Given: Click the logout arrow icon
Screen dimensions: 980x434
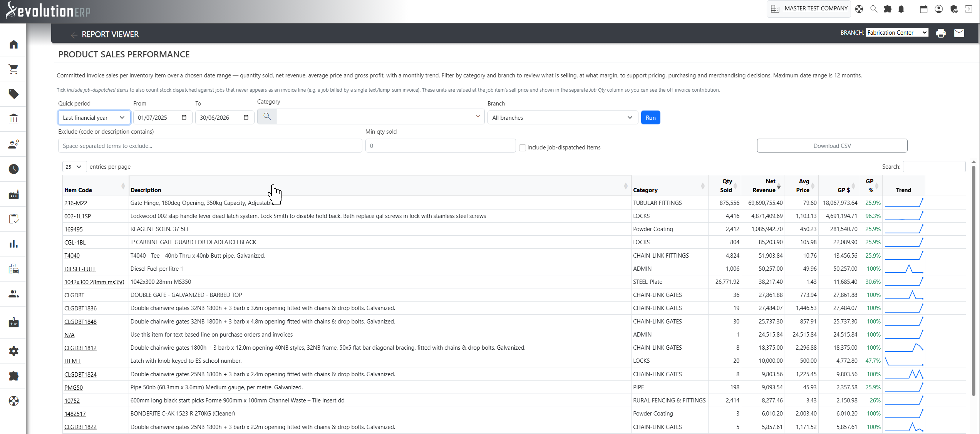Looking at the screenshot, I should (x=968, y=9).
